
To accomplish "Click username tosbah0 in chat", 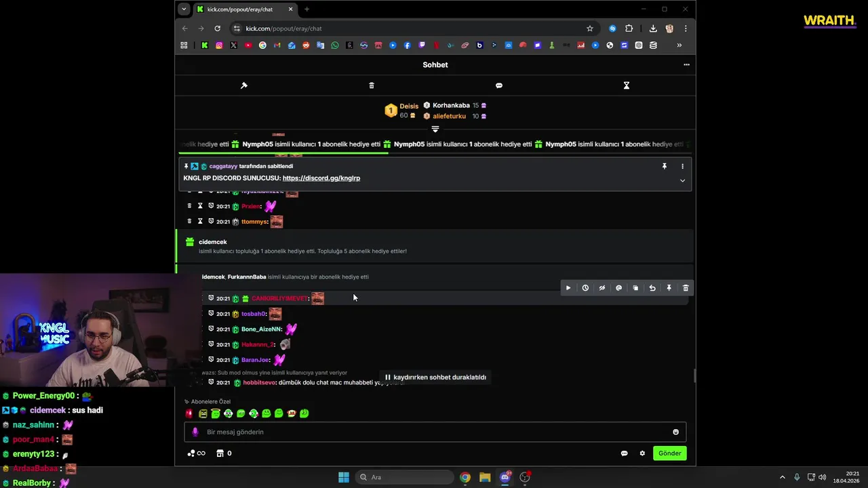I will pyautogui.click(x=254, y=314).
